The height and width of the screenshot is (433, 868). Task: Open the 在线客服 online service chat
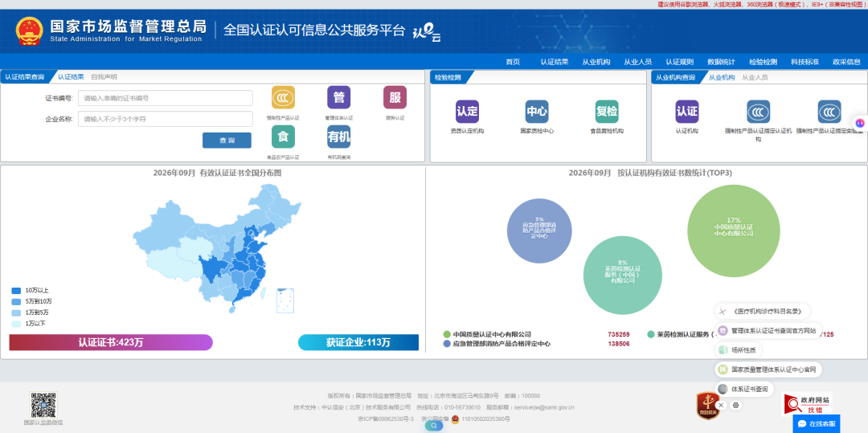816,423
